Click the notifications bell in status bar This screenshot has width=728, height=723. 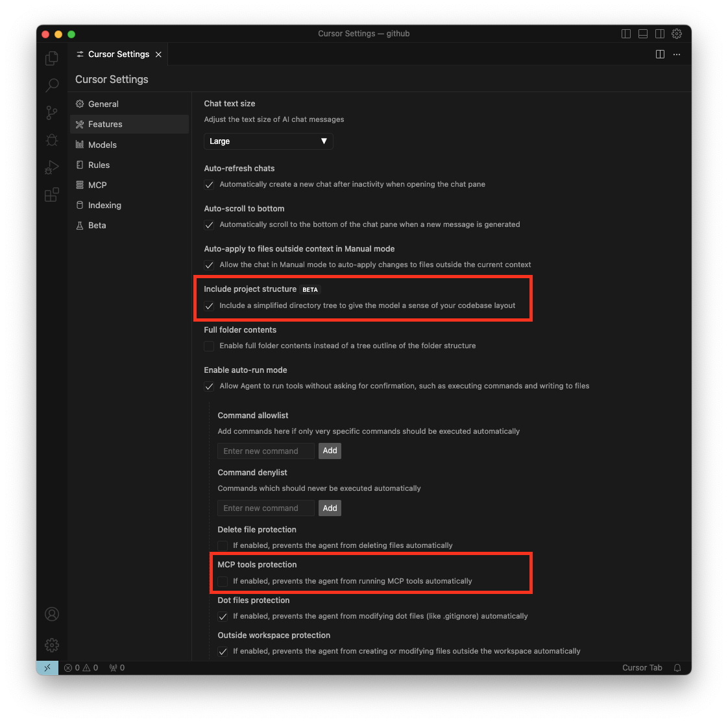click(x=677, y=668)
